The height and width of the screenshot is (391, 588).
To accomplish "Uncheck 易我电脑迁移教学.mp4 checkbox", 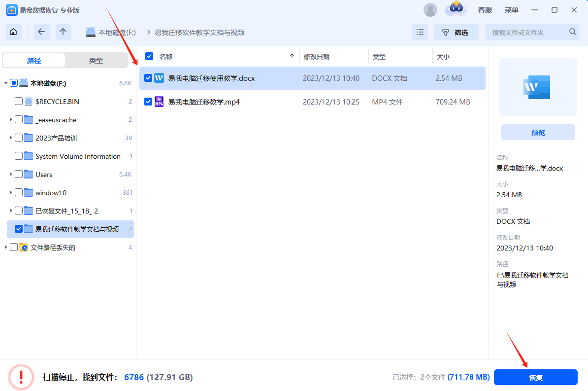I will click(x=148, y=102).
